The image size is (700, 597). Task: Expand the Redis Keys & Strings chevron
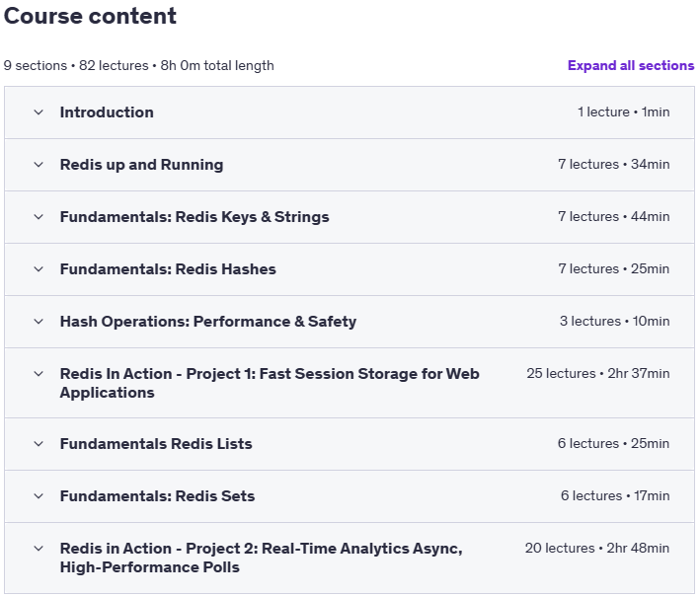[39, 217]
